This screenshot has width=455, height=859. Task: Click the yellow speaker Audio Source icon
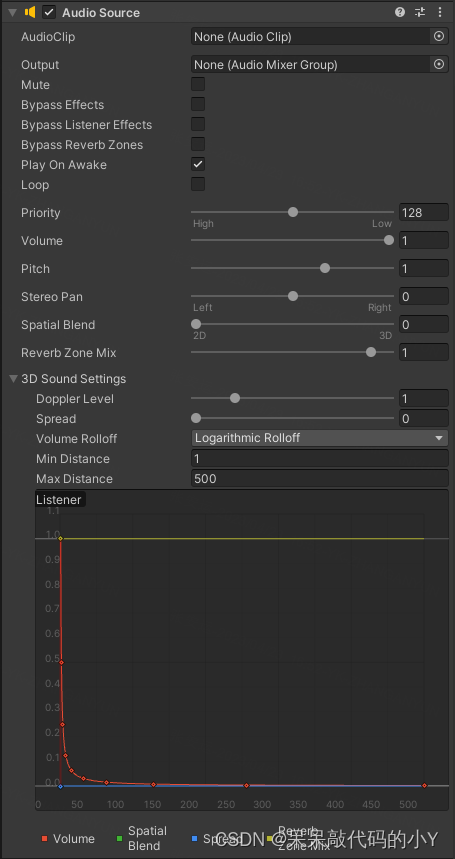coord(30,12)
